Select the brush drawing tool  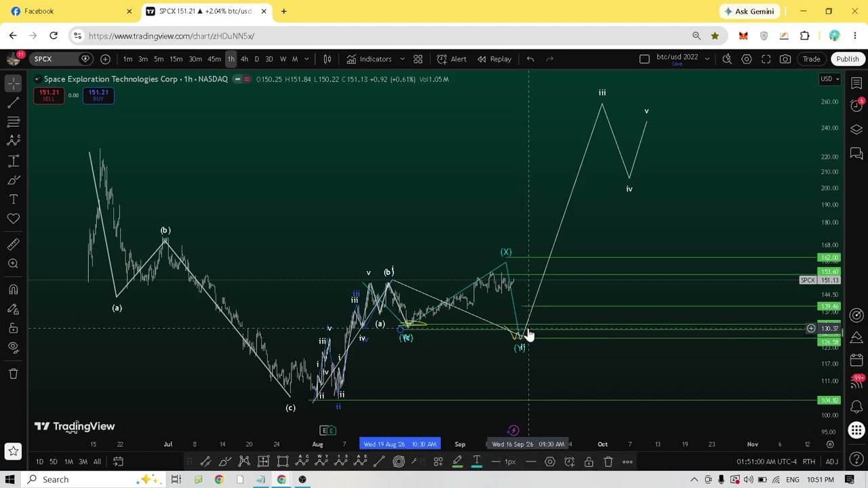13,180
